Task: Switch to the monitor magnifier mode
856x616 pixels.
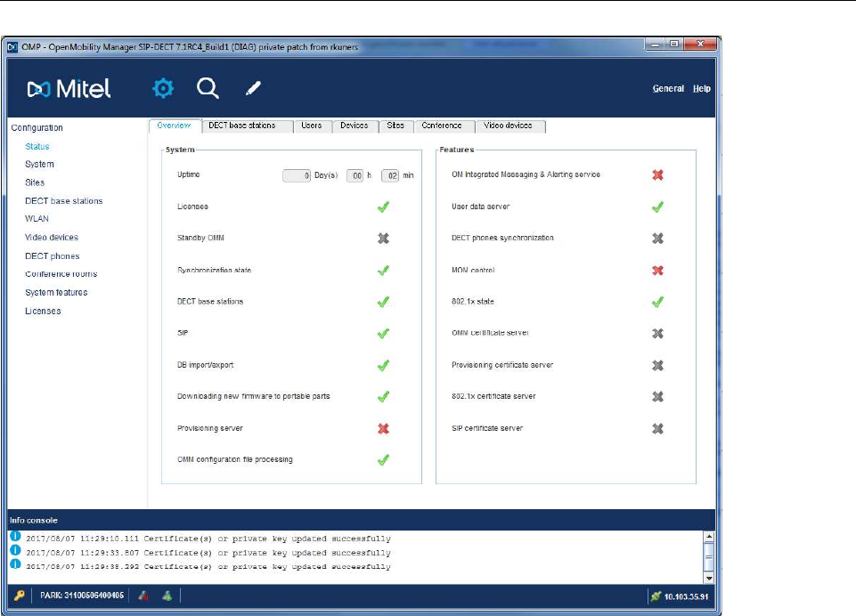Action: point(208,88)
